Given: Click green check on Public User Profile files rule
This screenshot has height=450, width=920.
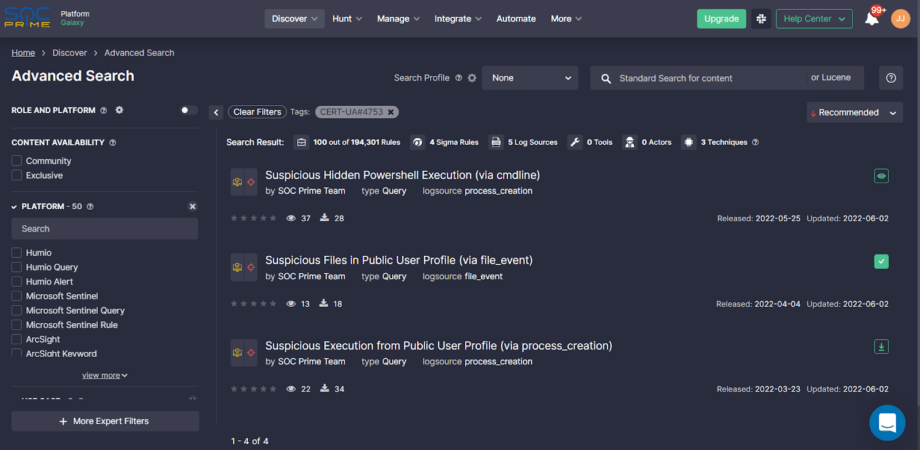Looking at the screenshot, I should [881, 261].
